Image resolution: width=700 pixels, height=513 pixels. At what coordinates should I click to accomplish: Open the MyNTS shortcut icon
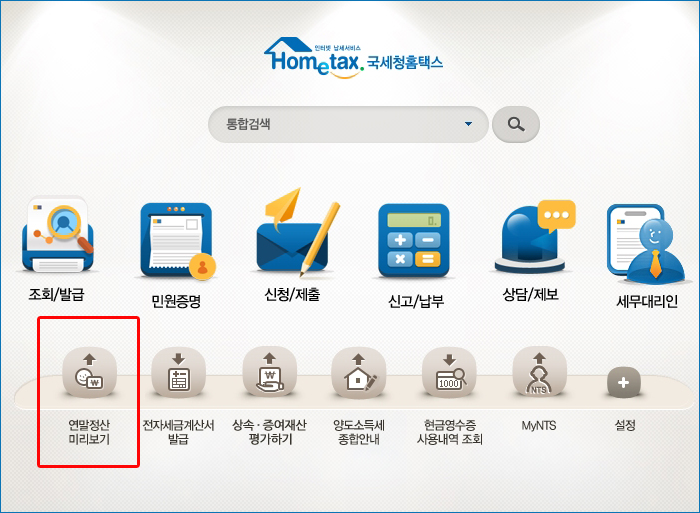click(x=540, y=372)
